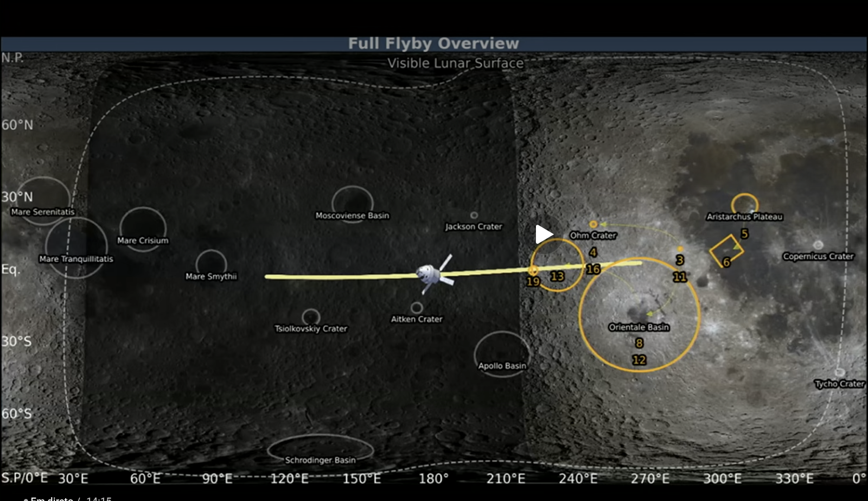Select the circle marker above Aitken Crater label
The height and width of the screenshot is (501, 868).
click(416, 308)
